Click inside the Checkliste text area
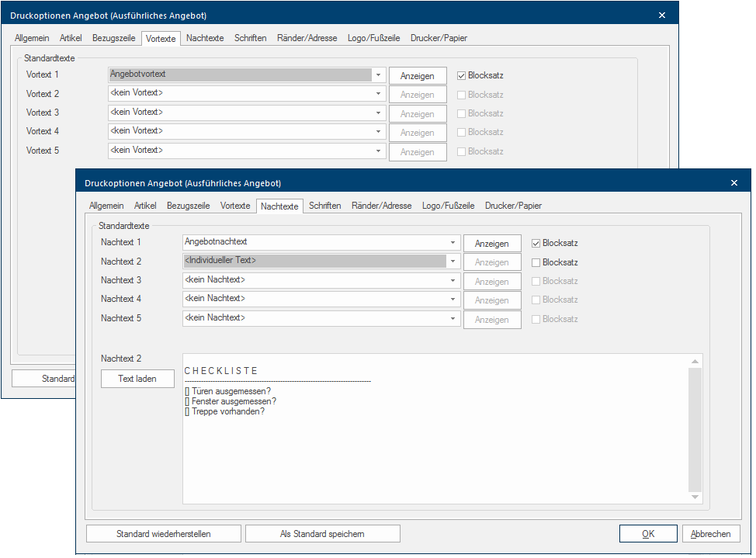This screenshot has height=558, width=756. pyautogui.click(x=435, y=450)
